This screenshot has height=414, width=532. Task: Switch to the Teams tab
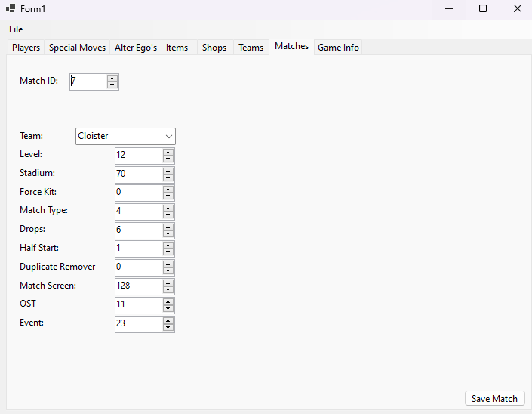pyautogui.click(x=251, y=48)
